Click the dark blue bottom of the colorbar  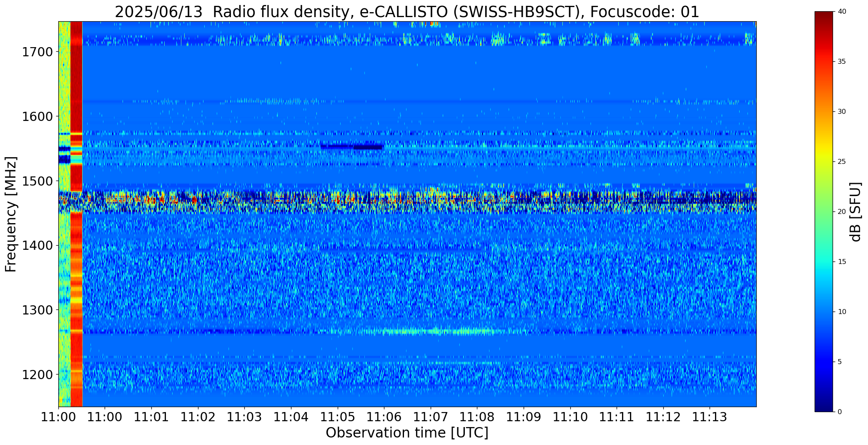[825, 405]
